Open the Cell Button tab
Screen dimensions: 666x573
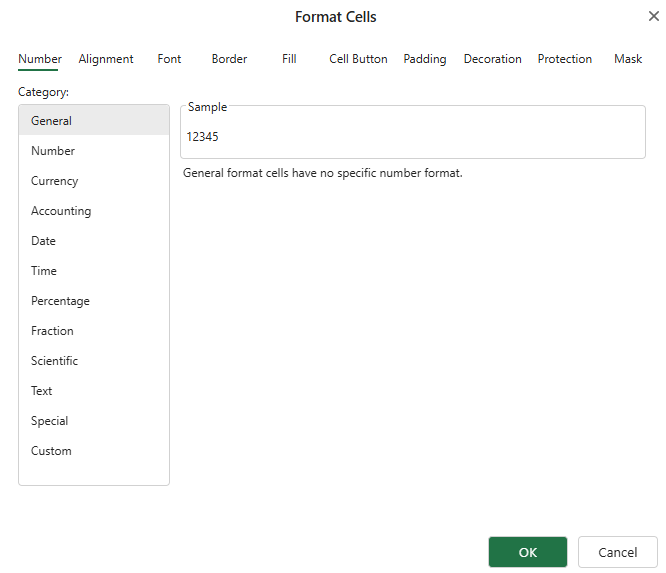358,59
